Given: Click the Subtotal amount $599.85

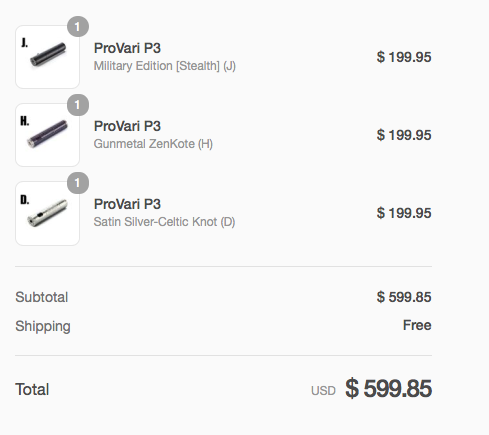Looking at the screenshot, I should click(404, 297).
